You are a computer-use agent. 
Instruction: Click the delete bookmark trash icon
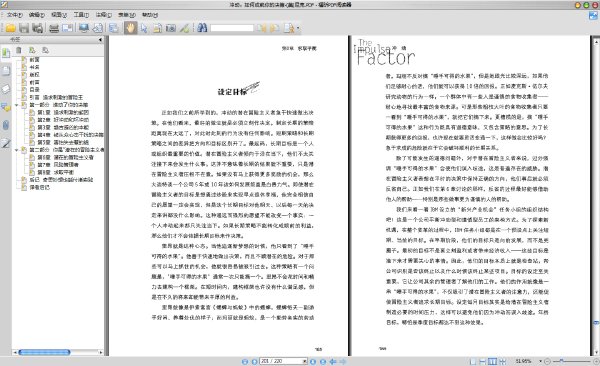(x=18, y=50)
